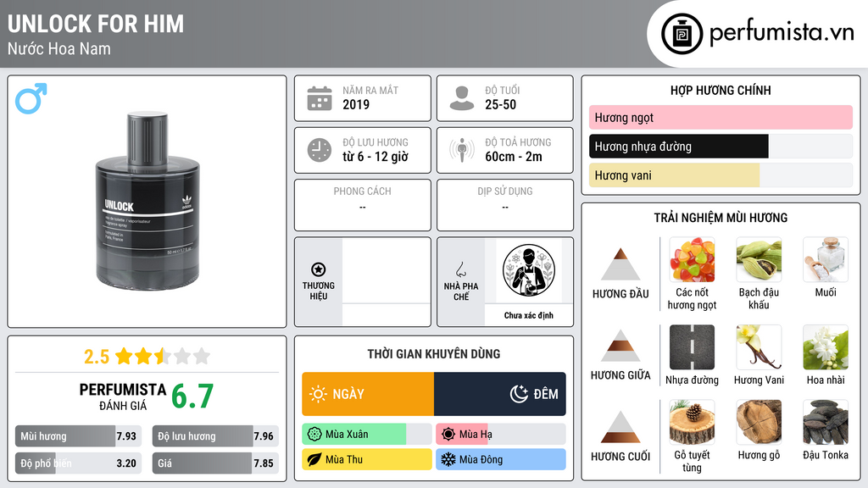Click the perfumista.vn bottle logo icon
The width and height of the screenshot is (868, 488).
[x=682, y=34]
